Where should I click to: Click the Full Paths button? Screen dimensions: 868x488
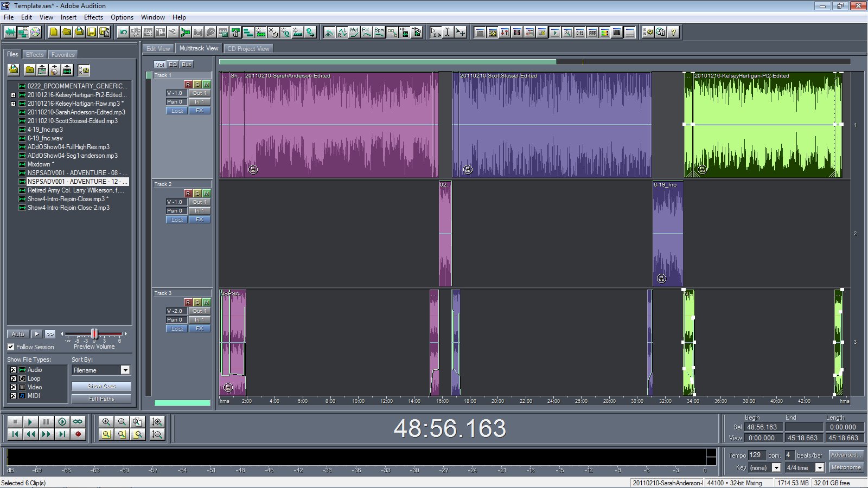click(x=101, y=399)
